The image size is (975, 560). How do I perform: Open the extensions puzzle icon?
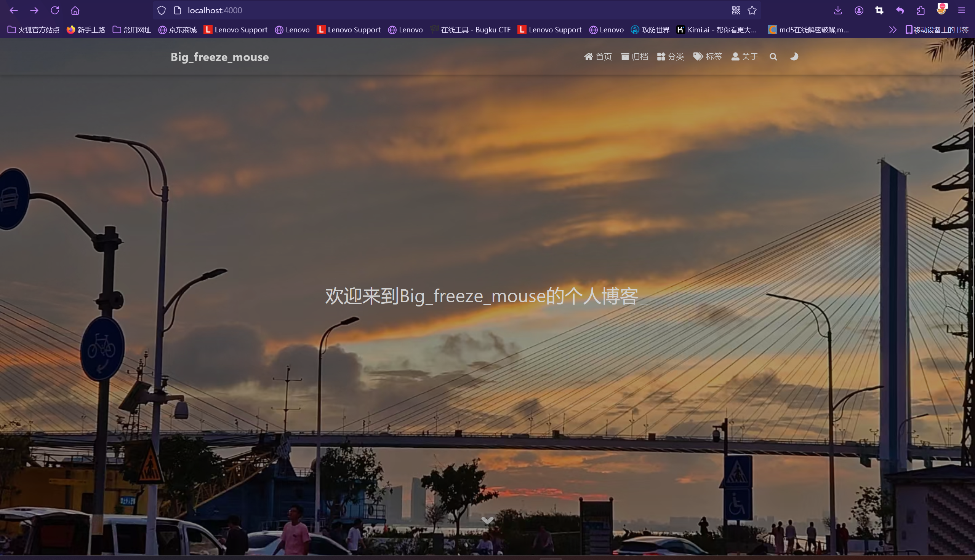921,10
